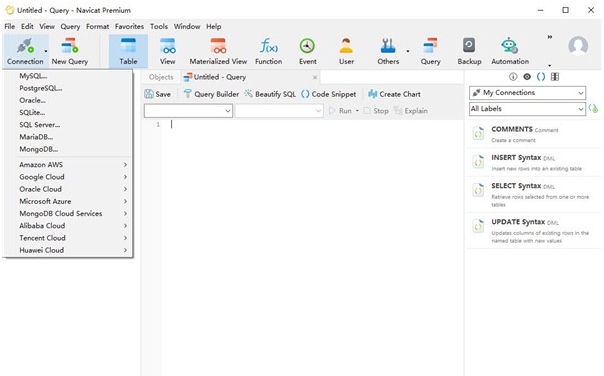Select the Function toolbar icon
This screenshot has width=604, height=376.
pos(268,52)
